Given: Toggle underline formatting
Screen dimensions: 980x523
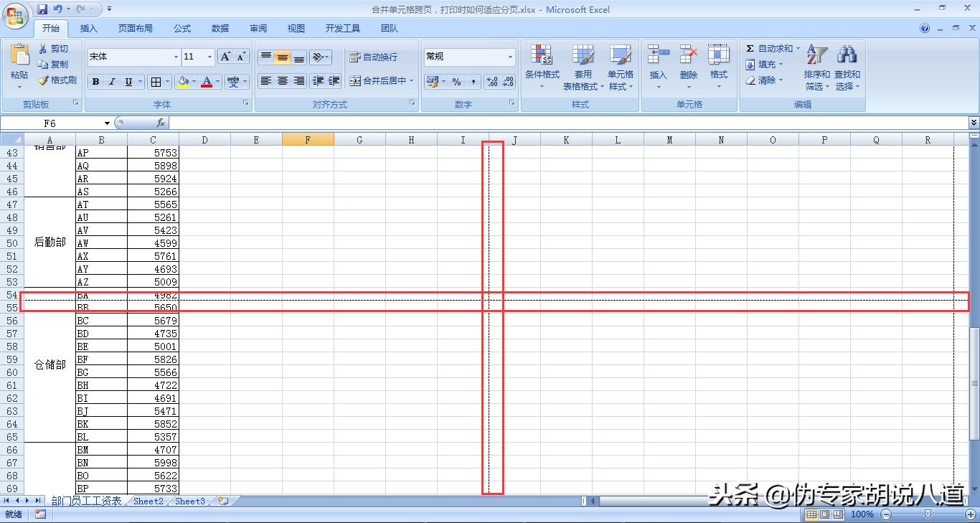Looking at the screenshot, I should click(128, 82).
